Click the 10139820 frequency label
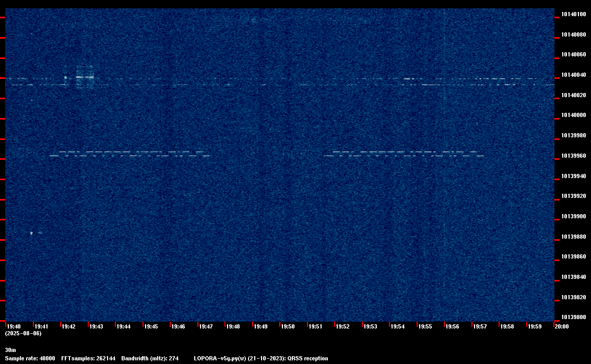Viewport: 591px width, 364px height. coord(573,297)
